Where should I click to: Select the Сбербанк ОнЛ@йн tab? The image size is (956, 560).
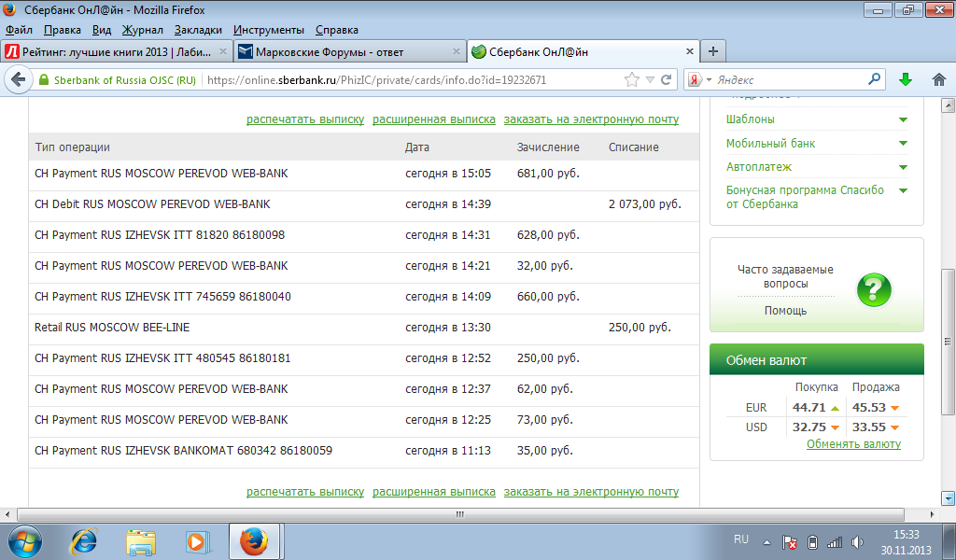click(583, 51)
